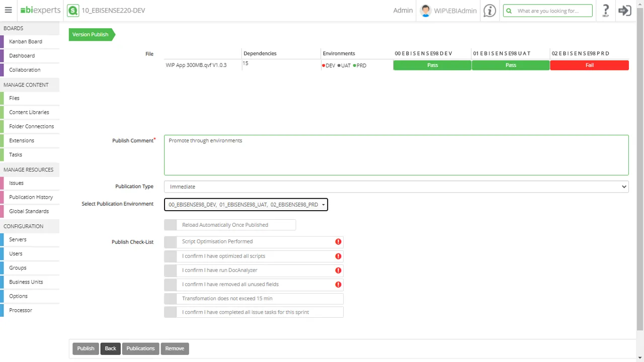Click the Version Publish breadcrumb
Image resolution: width=644 pixels, height=362 pixels.
[x=92, y=35]
